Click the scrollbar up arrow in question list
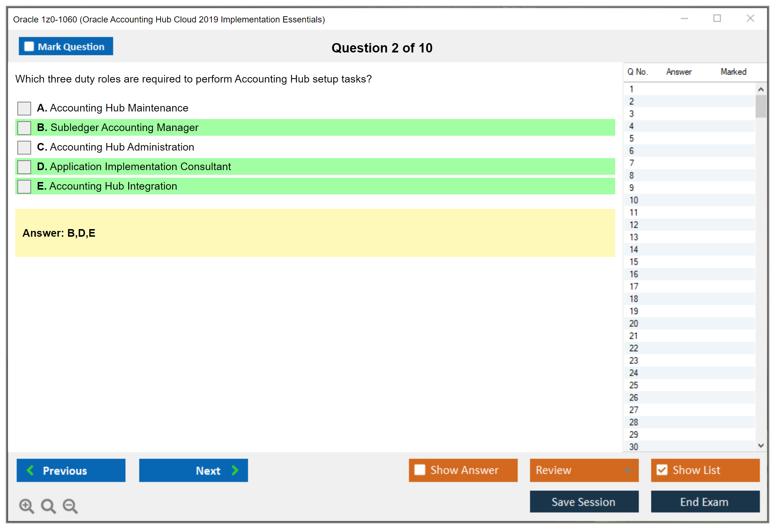778x532 pixels. point(761,88)
